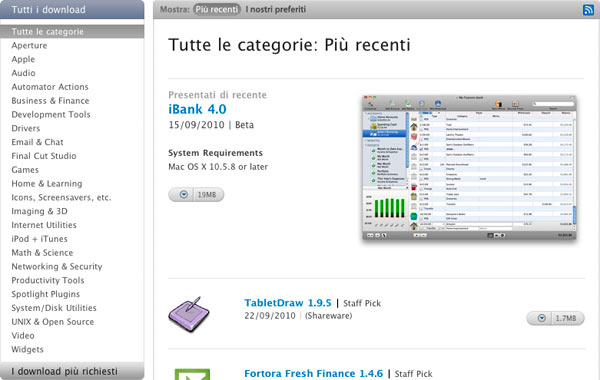The image size is (600, 380).
Task: Browse Business & Finance category
Action: [50, 101]
